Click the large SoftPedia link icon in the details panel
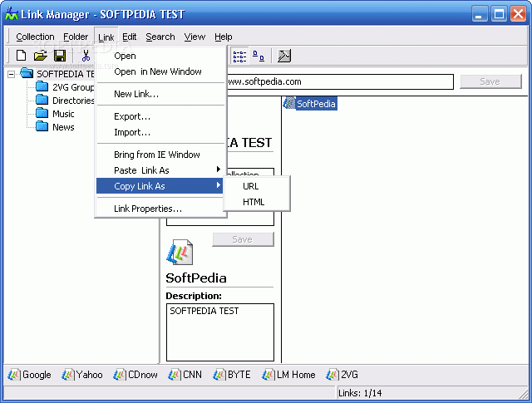 (180, 252)
